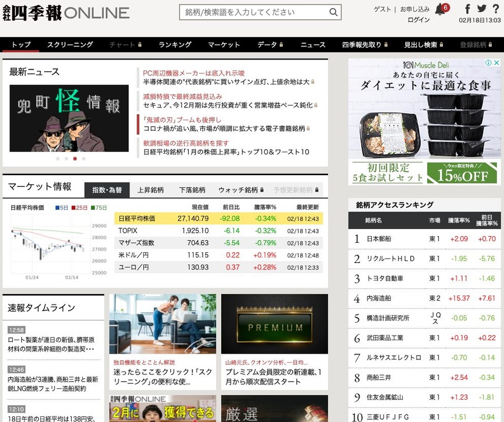Viewport: 504px width, 422px height.
Task: Select the second news carousel dot
Action: [66, 158]
